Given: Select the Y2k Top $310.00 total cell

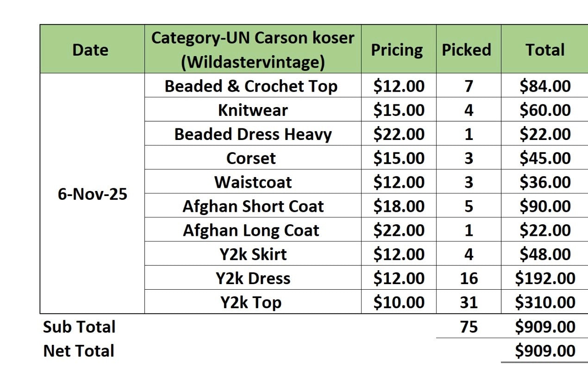Looking at the screenshot, I should click(545, 303).
